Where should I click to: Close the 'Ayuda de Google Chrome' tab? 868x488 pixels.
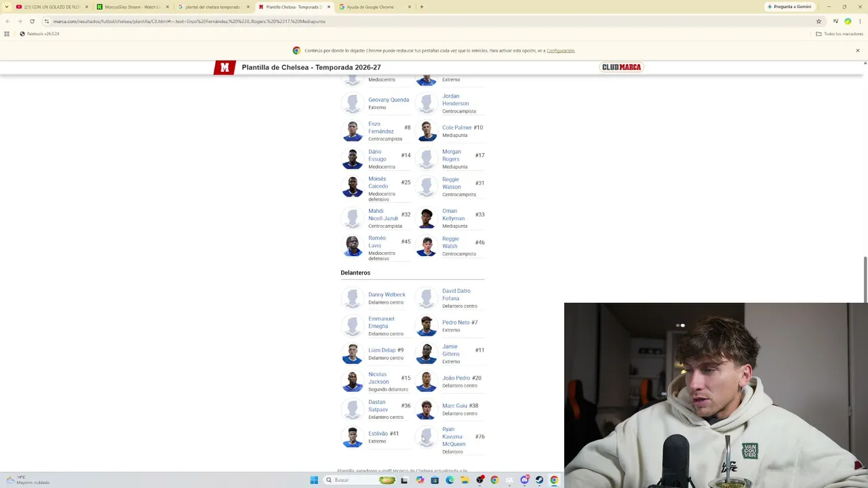410,7
